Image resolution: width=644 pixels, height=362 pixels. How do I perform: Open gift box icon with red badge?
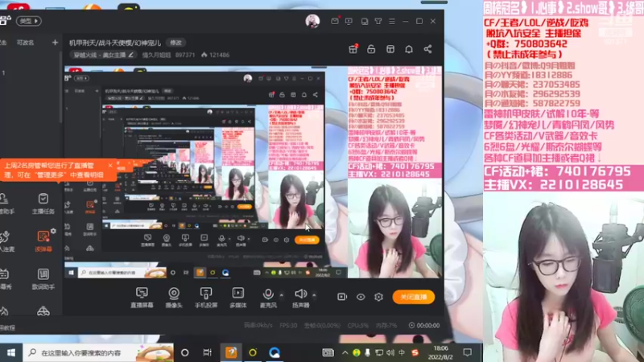tap(353, 49)
